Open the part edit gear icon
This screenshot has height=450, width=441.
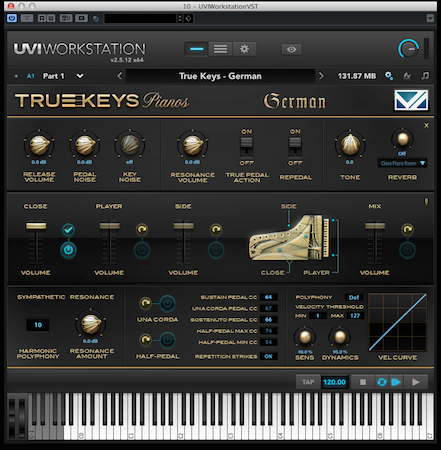click(389, 76)
